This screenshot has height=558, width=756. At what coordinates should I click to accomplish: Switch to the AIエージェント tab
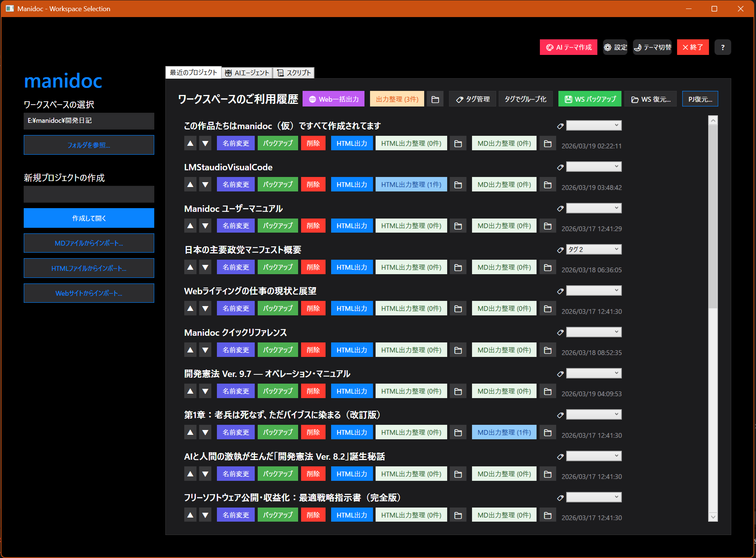click(x=247, y=73)
